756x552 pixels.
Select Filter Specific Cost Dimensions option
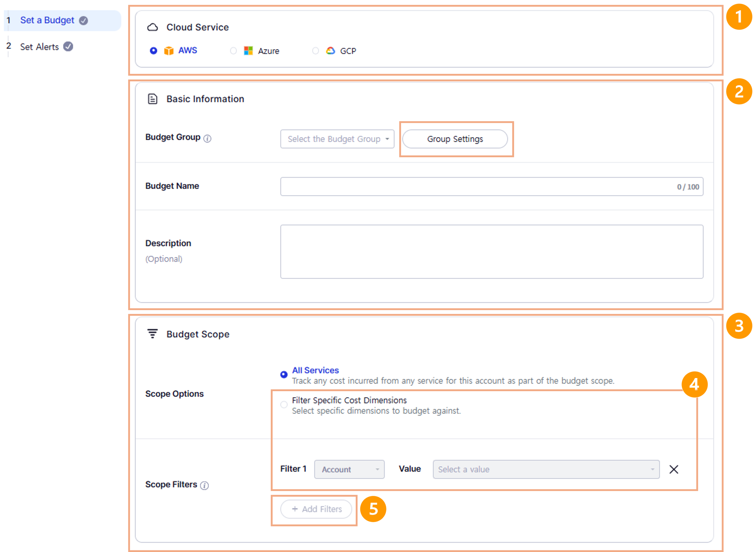[x=284, y=405]
